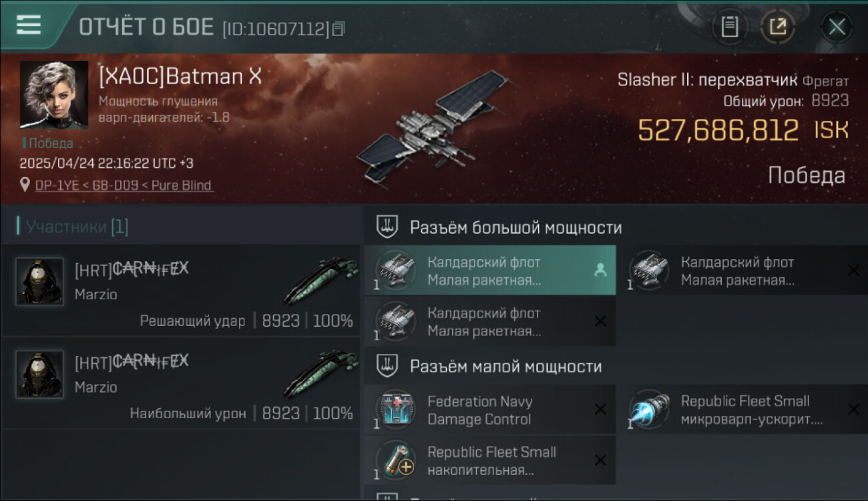The width and height of the screenshot is (868, 501).
Task: Toggle X mark on third Калдарский флот launcher
Action: (600, 321)
